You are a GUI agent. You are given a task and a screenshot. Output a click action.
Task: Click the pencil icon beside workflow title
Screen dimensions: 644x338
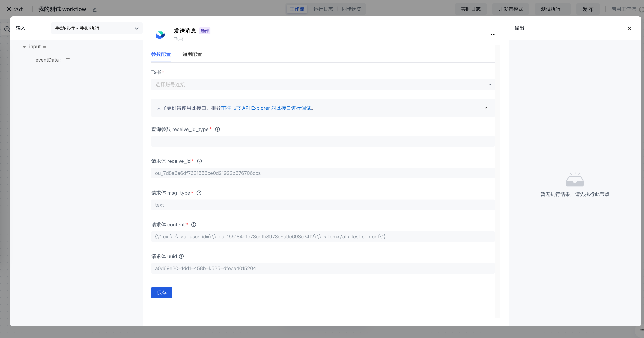(x=94, y=10)
